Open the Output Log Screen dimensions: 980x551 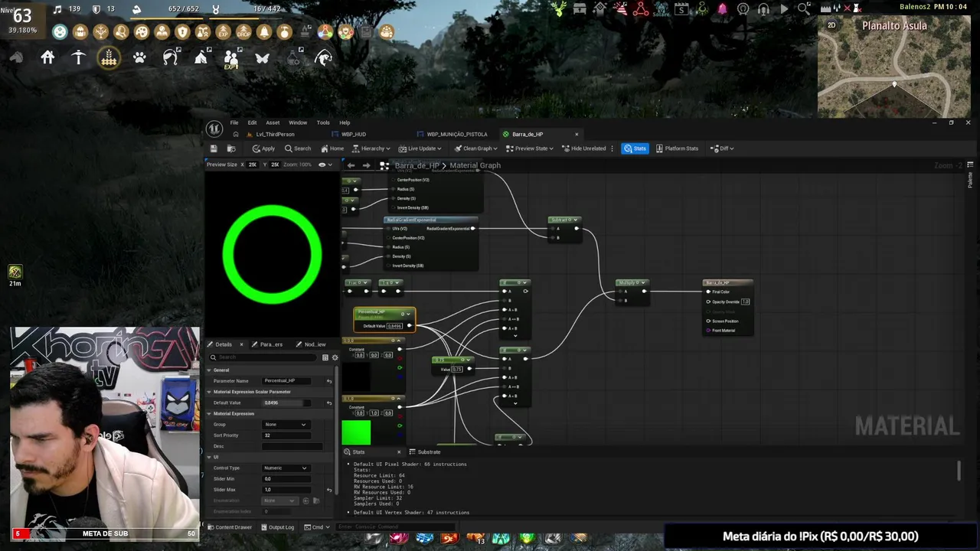[x=277, y=527]
